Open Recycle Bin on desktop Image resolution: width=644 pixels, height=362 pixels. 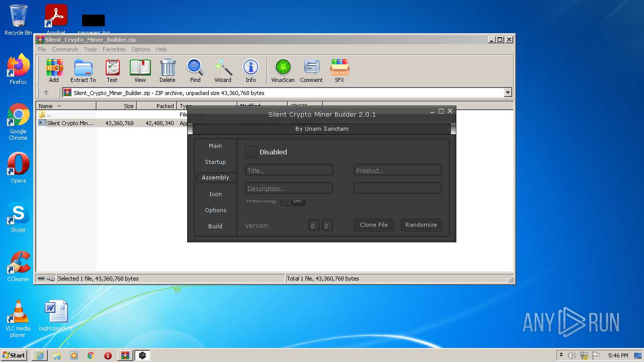(18, 20)
